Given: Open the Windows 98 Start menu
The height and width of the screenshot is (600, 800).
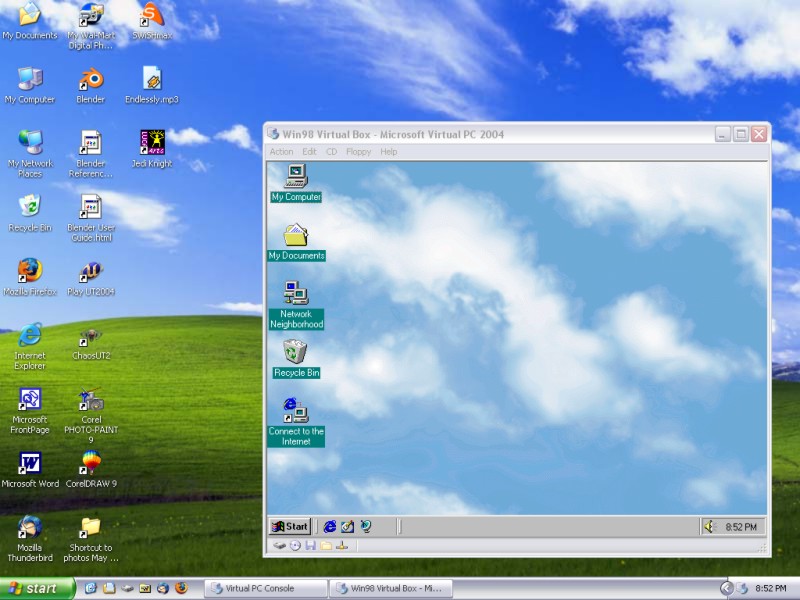Looking at the screenshot, I should click(x=290, y=527).
